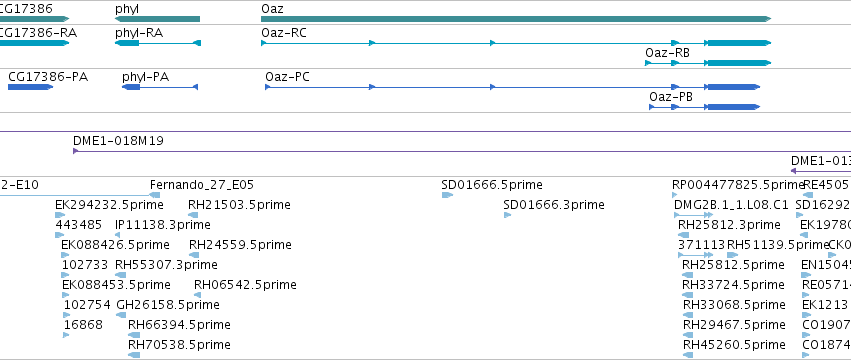Select the phyl gene arrow

157,19
